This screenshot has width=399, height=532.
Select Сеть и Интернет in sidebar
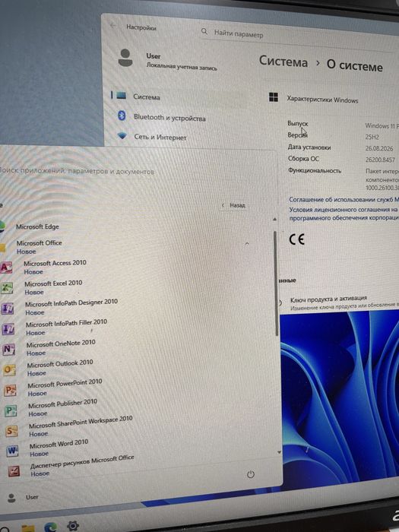pyautogui.click(x=160, y=137)
